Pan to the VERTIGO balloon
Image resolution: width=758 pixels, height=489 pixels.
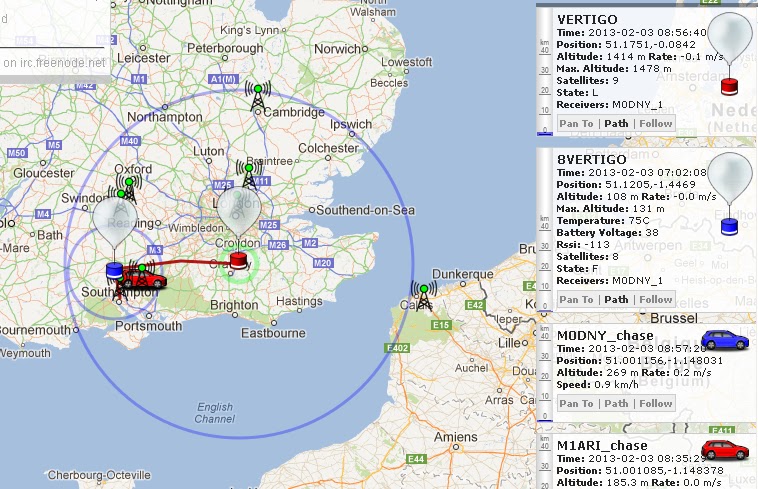576,124
